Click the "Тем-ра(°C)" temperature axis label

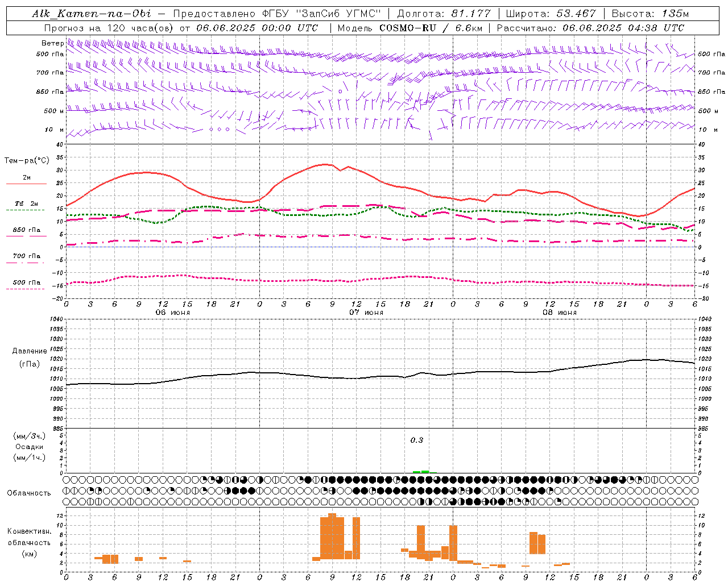click(x=27, y=161)
